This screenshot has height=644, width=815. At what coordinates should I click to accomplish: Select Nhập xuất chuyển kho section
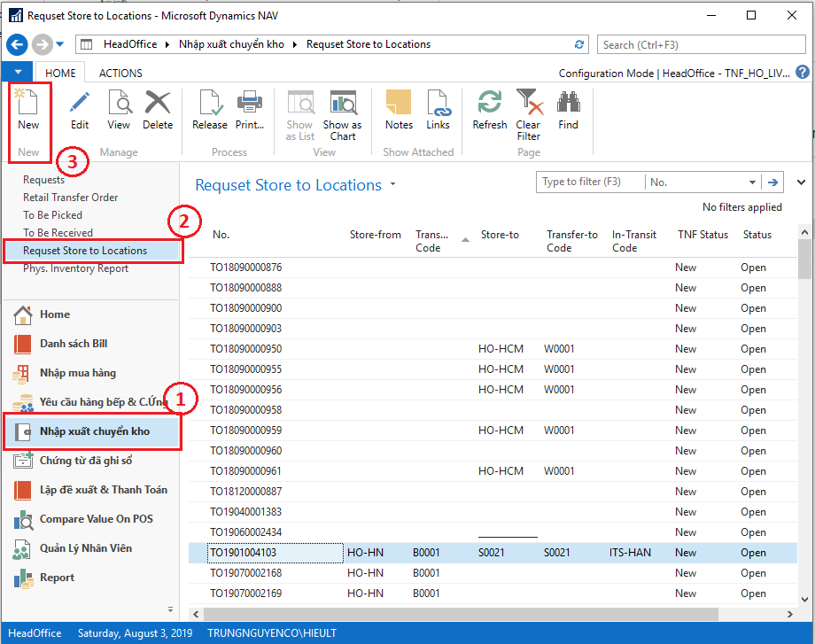click(92, 431)
